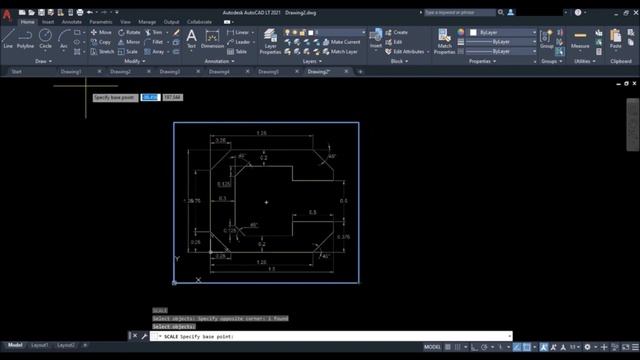Screen dimensions: 640x360
Task: Select the Arc tool
Action: click(64, 39)
